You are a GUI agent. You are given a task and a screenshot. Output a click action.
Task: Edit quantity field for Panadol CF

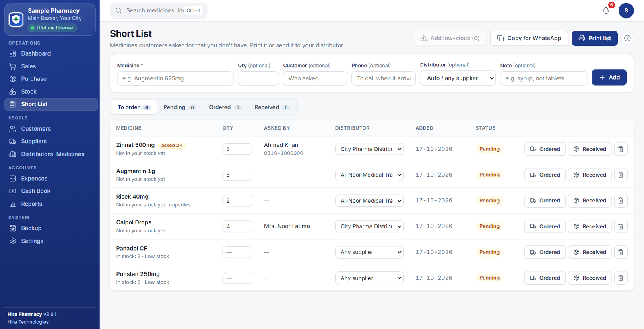click(237, 252)
